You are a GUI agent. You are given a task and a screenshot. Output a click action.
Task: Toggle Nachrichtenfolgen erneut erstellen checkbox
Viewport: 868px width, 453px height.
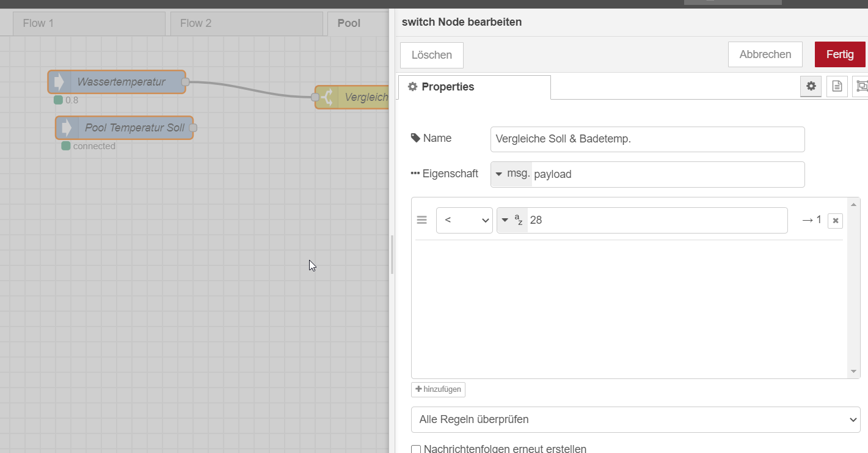[416, 449]
